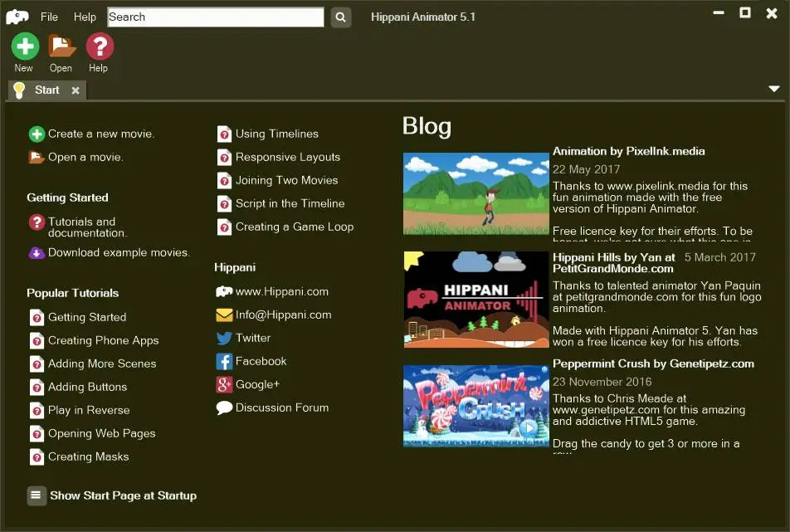This screenshot has width=790, height=532.
Task: Click the 23 November 2016 date text
Action: (602, 382)
